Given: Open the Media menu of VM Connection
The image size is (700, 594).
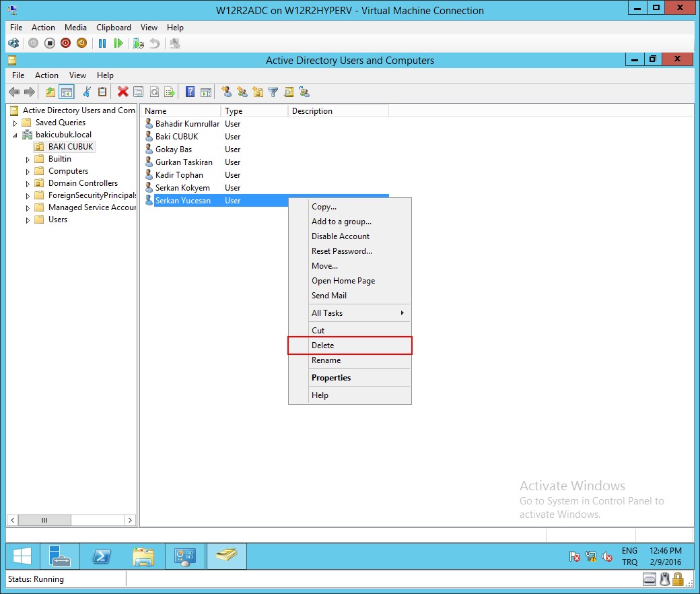Looking at the screenshot, I should pos(75,27).
